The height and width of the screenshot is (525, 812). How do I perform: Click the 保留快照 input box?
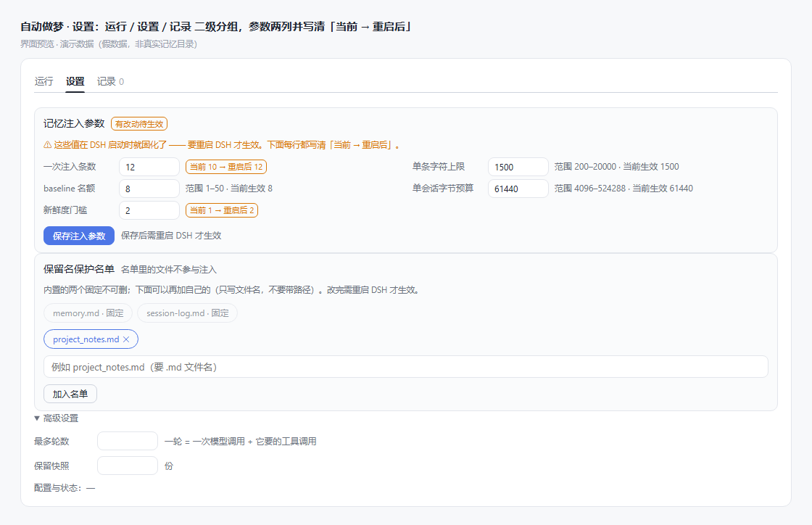click(128, 466)
